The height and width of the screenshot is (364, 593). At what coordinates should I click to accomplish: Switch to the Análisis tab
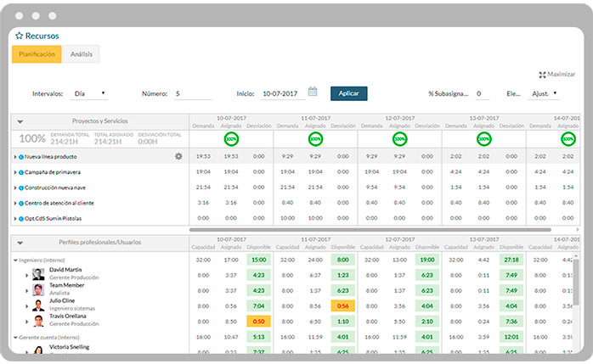click(x=82, y=54)
